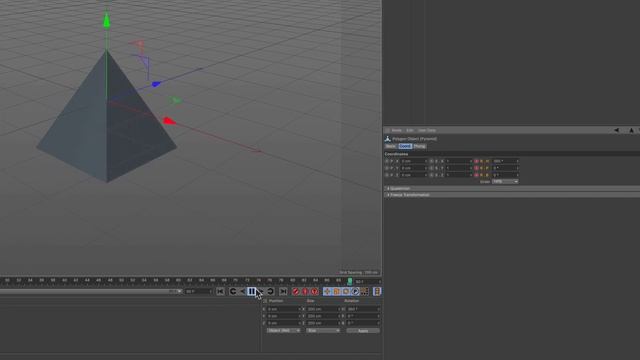Toggle Parameter keyframe recording icon
The height and width of the screenshot is (360, 640).
point(355,291)
